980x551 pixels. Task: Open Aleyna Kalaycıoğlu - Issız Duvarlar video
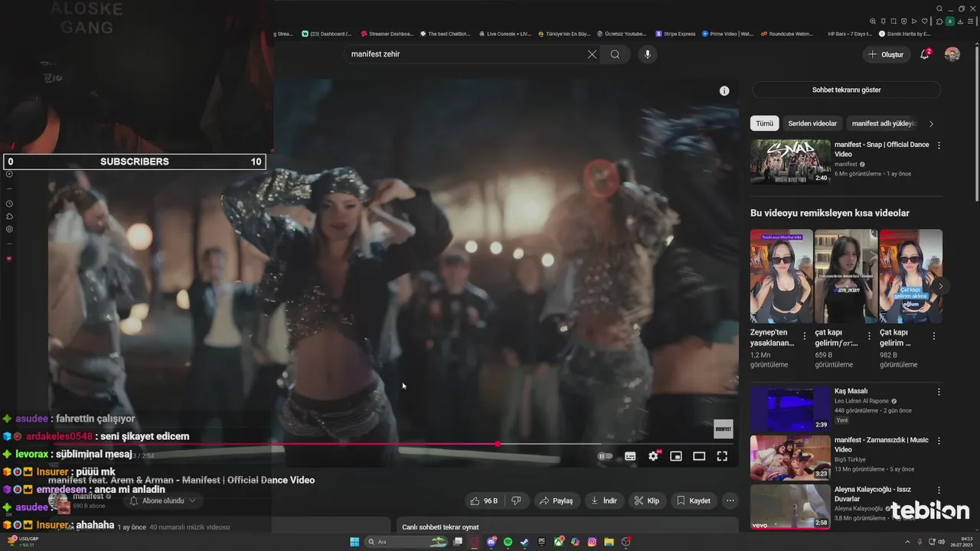click(790, 507)
